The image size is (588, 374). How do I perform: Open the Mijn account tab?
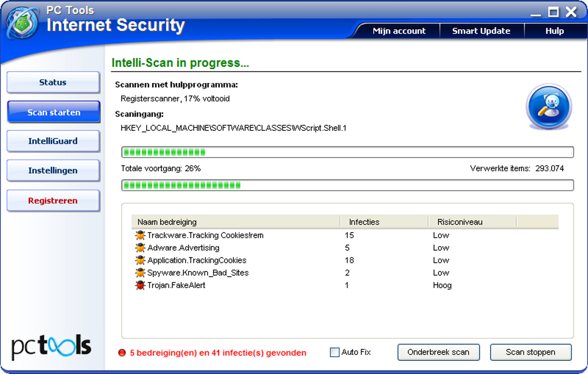pyautogui.click(x=399, y=31)
